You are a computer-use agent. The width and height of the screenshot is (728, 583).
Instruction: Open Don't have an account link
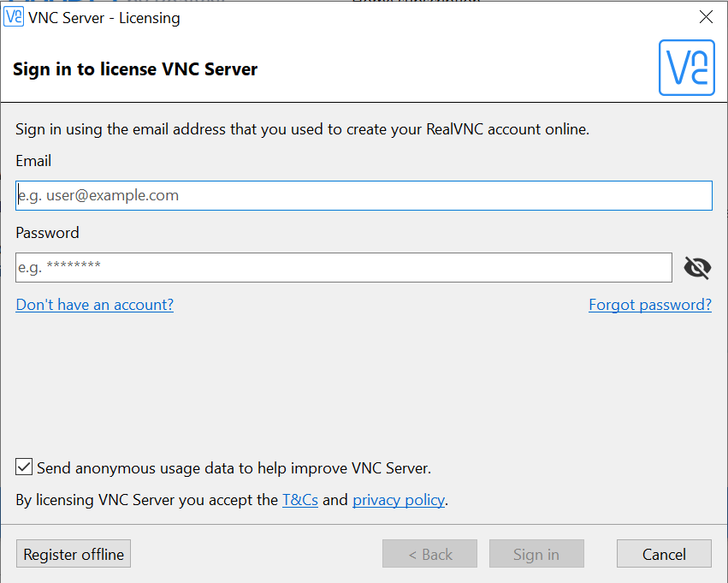tap(95, 305)
